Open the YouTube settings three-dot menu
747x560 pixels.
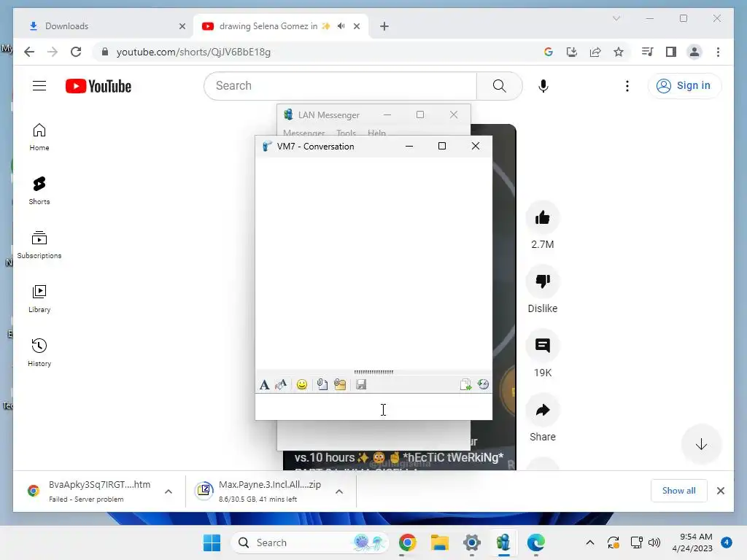tap(627, 86)
